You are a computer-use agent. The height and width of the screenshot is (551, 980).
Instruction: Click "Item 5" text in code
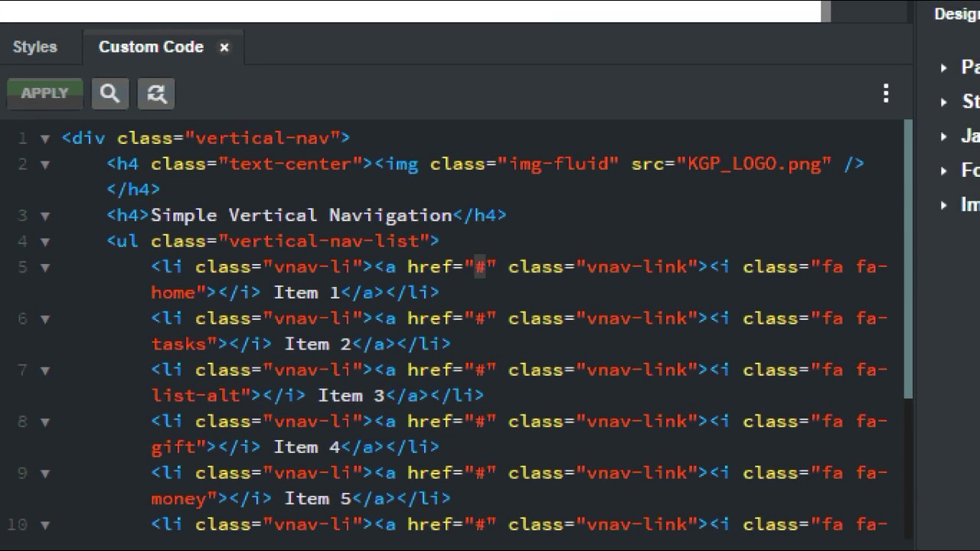tap(318, 498)
